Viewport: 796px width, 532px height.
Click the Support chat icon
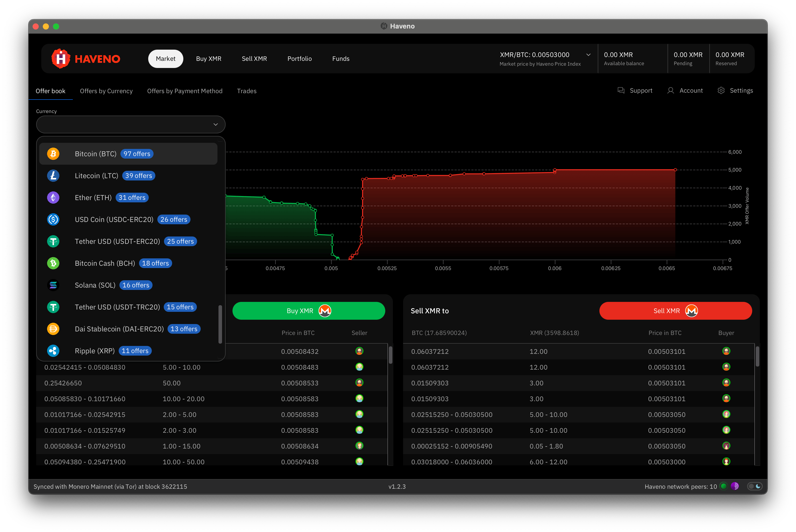pyautogui.click(x=621, y=91)
